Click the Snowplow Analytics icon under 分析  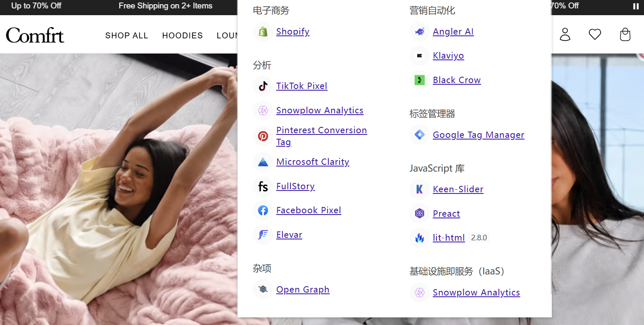[263, 110]
